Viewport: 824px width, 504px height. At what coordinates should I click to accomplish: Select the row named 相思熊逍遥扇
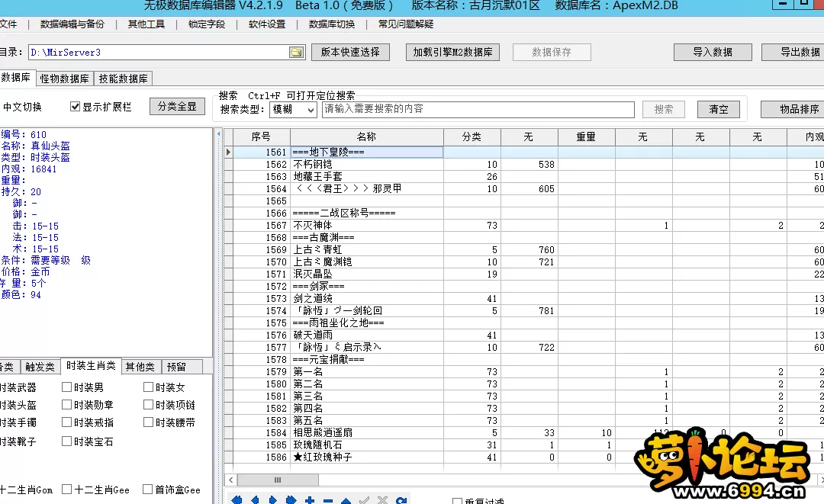click(x=523, y=432)
